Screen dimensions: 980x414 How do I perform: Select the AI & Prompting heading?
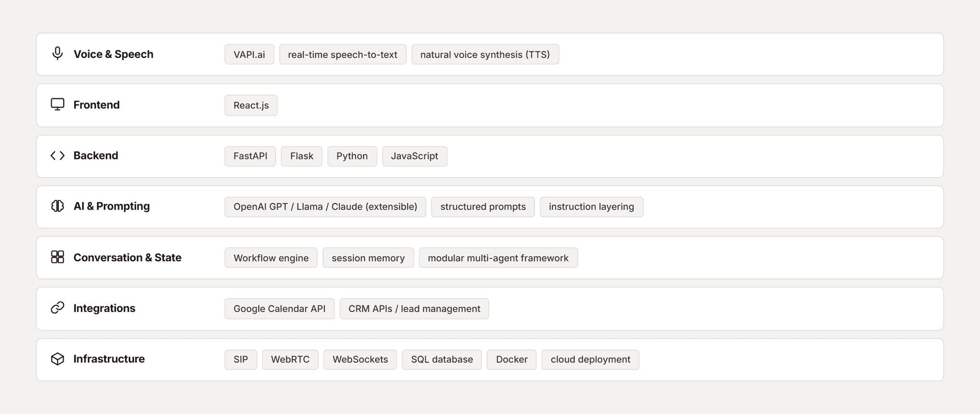(x=111, y=206)
